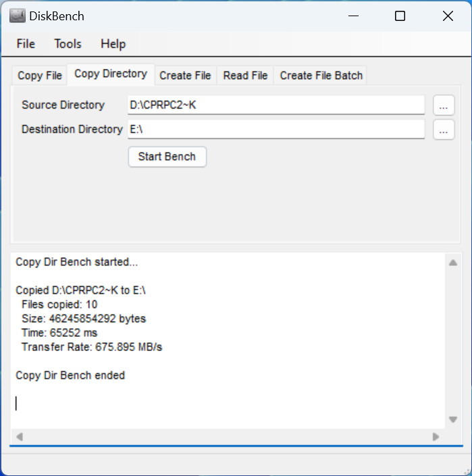
Task: Switch to the Copy File tab
Action: pos(39,76)
